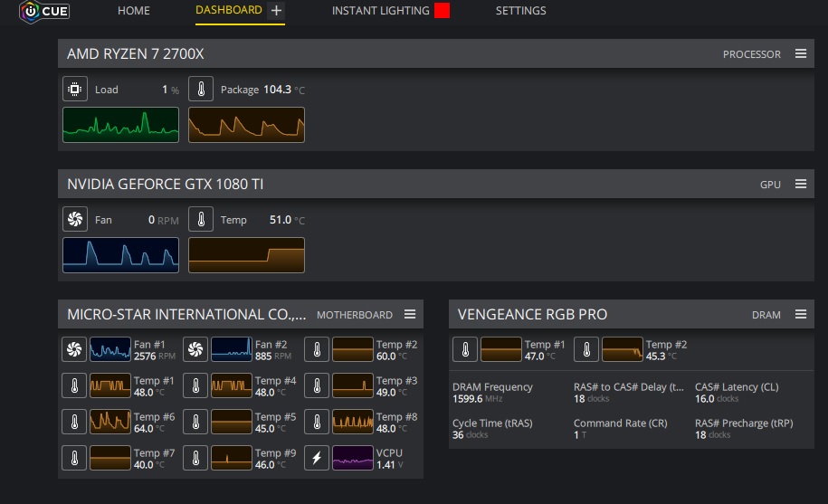Click the CPU Load chip icon
Screen dimensions: 828x504
click(x=75, y=90)
